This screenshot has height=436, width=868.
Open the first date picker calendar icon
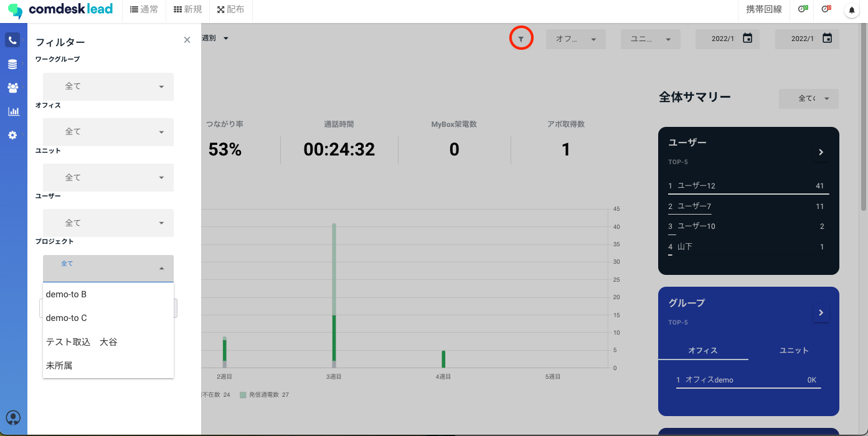pyautogui.click(x=747, y=39)
